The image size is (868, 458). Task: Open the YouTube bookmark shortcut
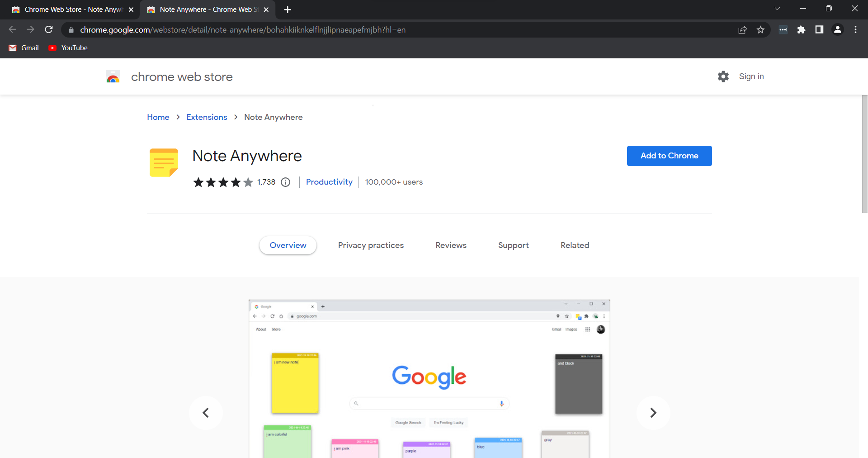coord(67,48)
